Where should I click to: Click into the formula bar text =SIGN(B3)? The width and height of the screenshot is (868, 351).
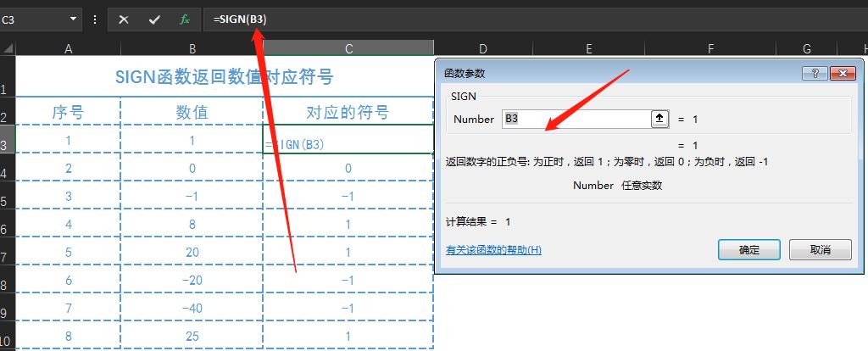[240, 20]
